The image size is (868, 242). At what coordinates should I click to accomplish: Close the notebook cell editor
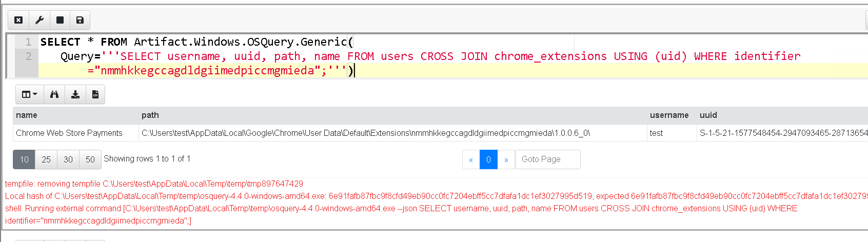tap(18, 20)
